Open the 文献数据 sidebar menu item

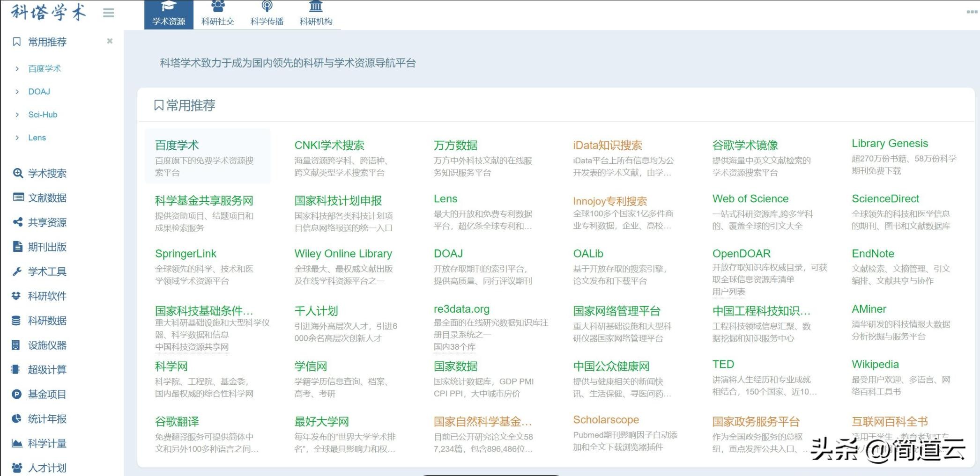[x=47, y=198]
